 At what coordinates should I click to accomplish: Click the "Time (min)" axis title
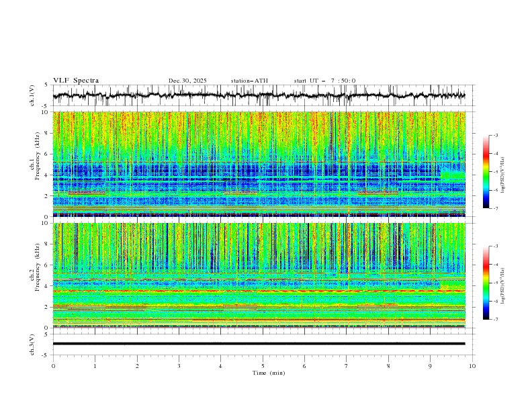tap(269, 373)
